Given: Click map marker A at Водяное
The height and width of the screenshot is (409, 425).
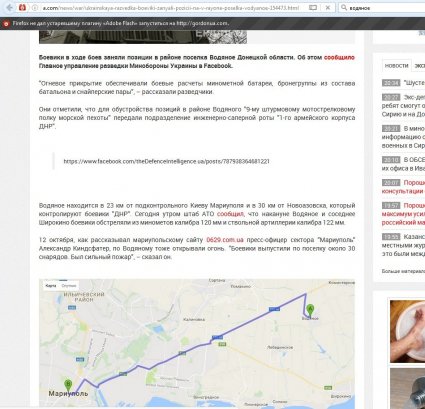Looking at the screenshot, I should pyautogui.click(x=310, y=310).
